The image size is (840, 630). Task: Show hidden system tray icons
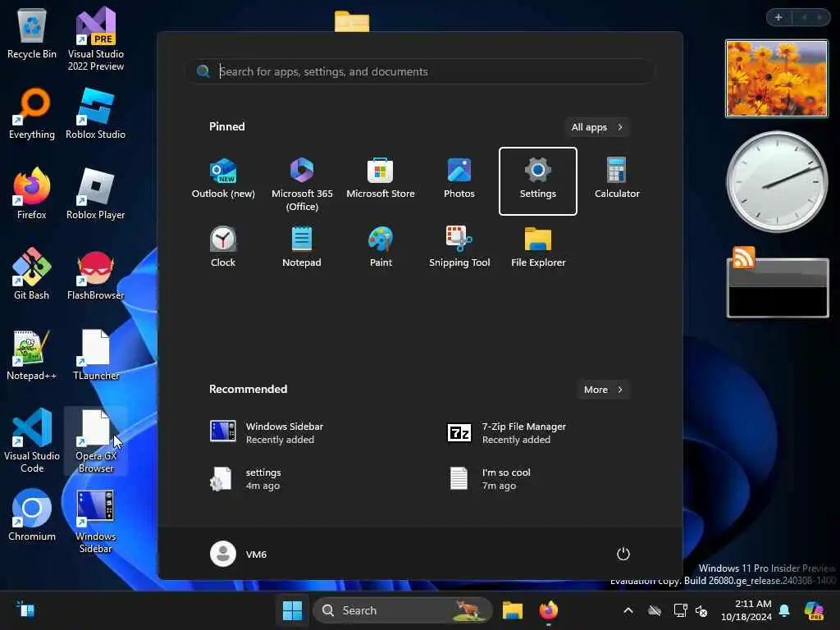[628, 610]
